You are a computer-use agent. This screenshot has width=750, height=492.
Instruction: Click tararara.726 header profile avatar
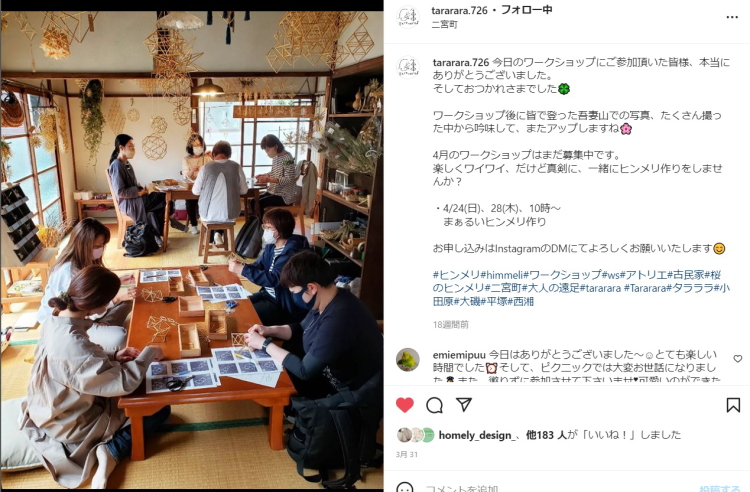tap(408, 17)
